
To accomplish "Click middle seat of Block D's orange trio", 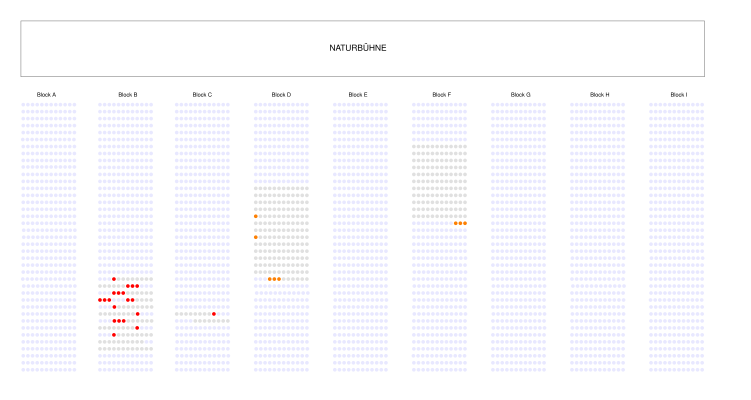I will (x=275, y=279).
